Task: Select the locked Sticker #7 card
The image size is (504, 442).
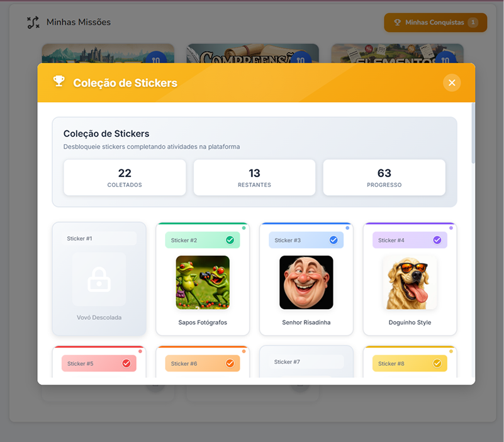Action: pos(306,361)
